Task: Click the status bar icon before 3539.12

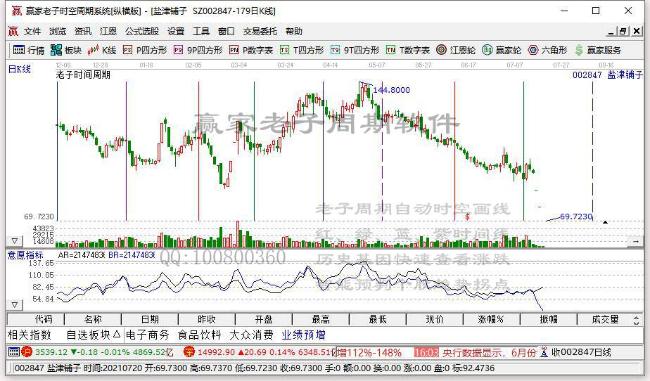Action: point(14,352)
